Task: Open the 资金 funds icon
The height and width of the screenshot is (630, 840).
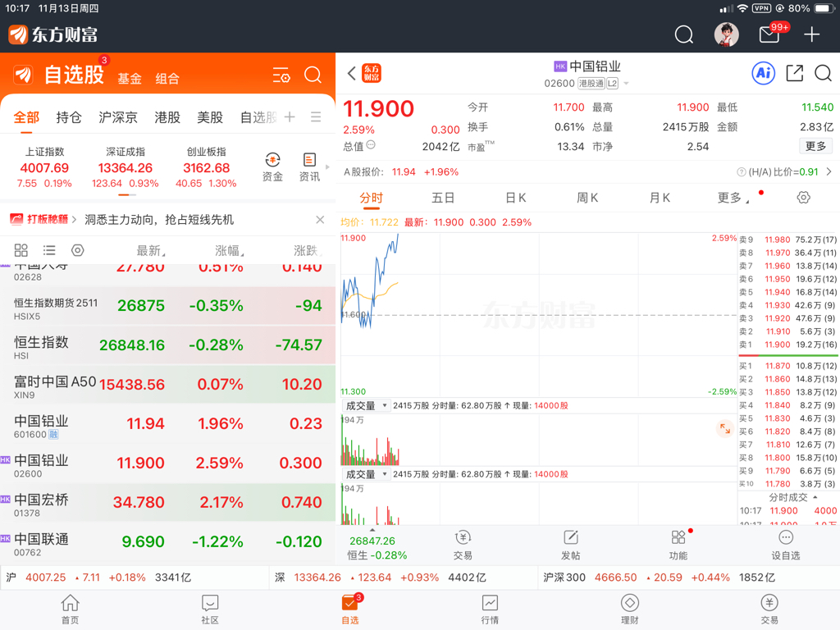Action: (272, 167)
